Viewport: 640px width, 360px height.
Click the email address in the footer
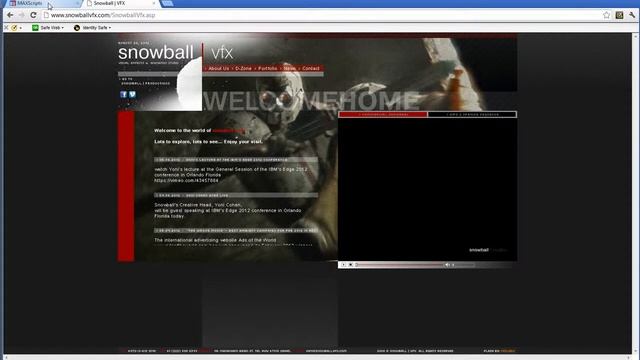326,351
